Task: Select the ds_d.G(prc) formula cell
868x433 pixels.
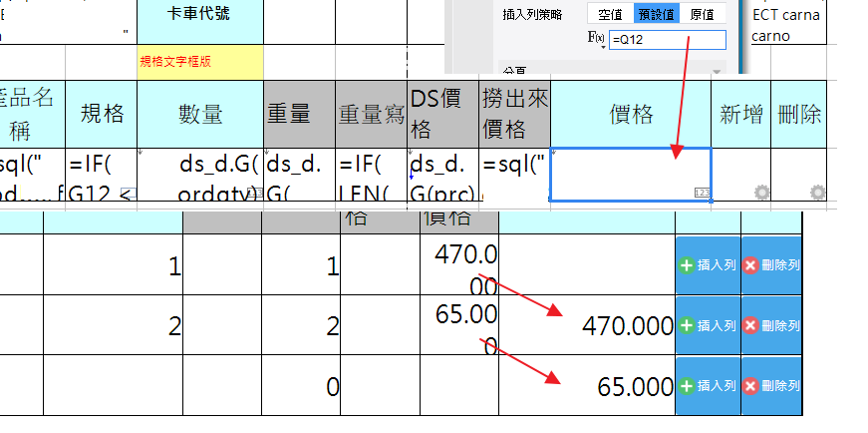Action: [442, 174]
